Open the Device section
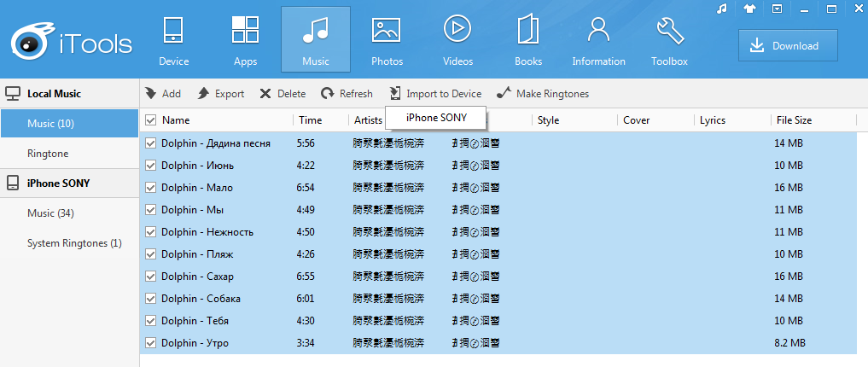This screenshot has width=868, height=367. point(173,40)
